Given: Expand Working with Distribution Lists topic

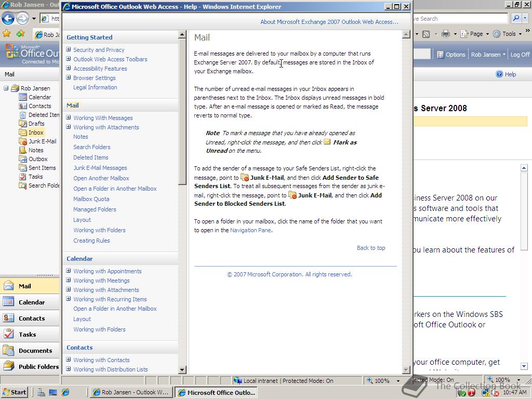Looking at the screenshot, I should click(69, 369).
